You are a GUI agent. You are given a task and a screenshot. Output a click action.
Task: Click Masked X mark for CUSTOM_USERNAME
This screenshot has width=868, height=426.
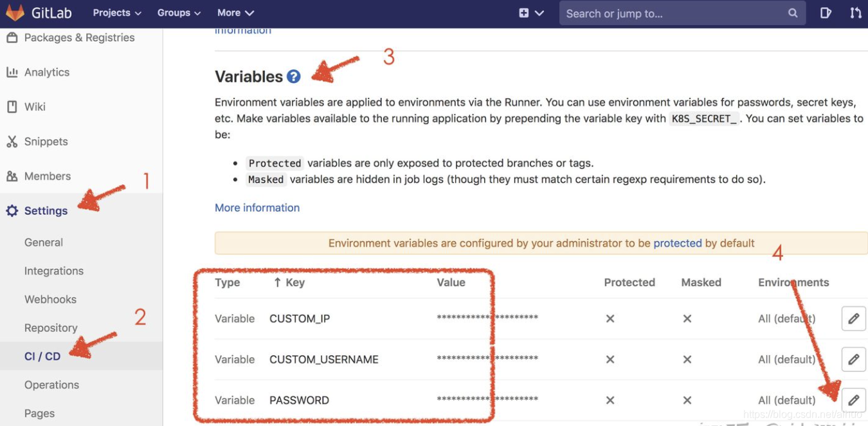pyautogui.click(x=687, y=359)
